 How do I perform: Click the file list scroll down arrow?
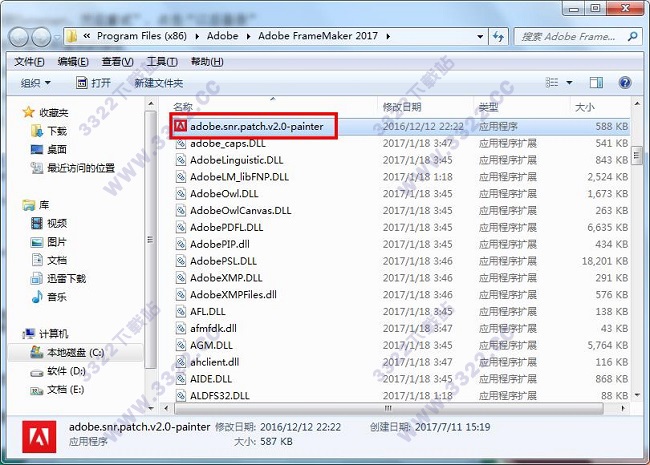(637, 395)
